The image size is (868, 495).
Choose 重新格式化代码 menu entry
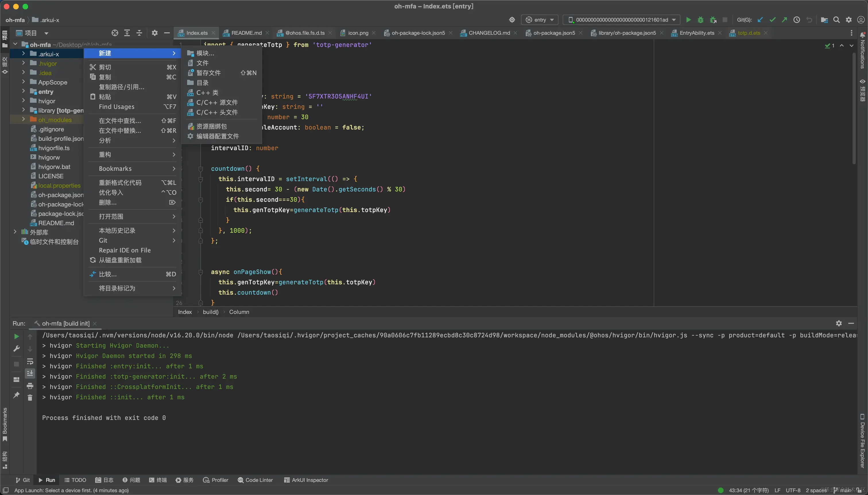click(x=132, y=183)
